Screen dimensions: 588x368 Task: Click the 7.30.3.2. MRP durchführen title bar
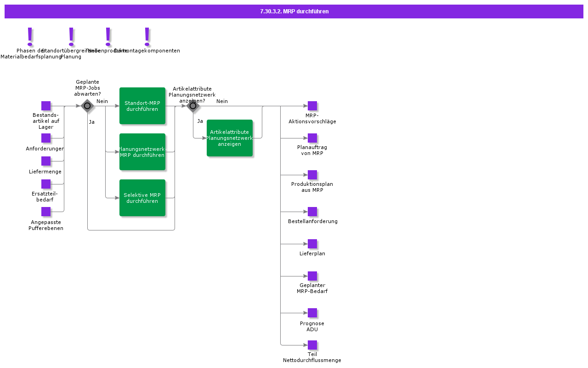pos(294,11)
